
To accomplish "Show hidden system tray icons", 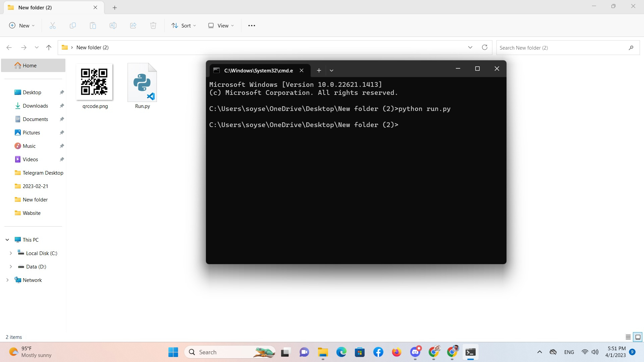I will coord(539,352).
